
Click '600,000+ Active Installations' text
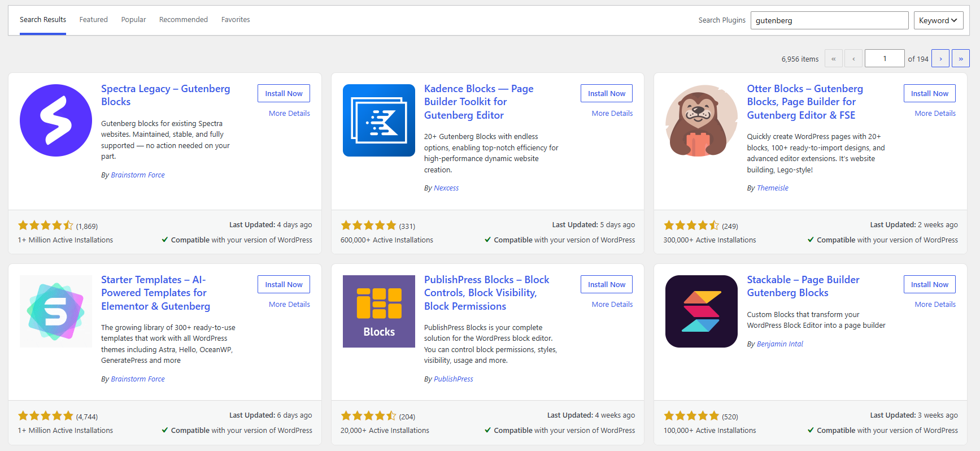pyautogui.click(x=387, y=240)
